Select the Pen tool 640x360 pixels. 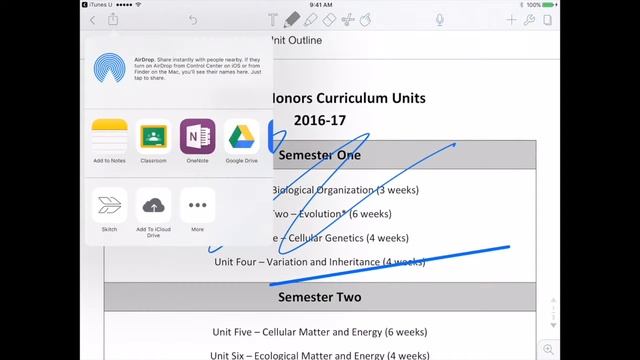pos(292,20)
